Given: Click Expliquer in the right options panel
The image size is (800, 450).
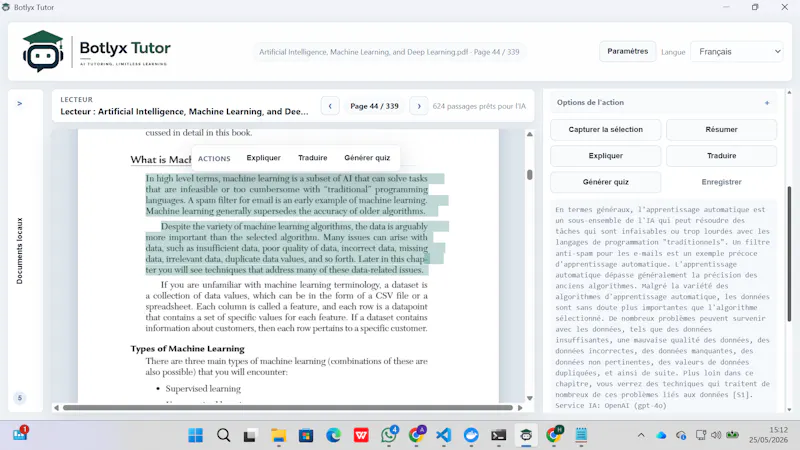Looking at the screenshot, I should pos(606,156).
